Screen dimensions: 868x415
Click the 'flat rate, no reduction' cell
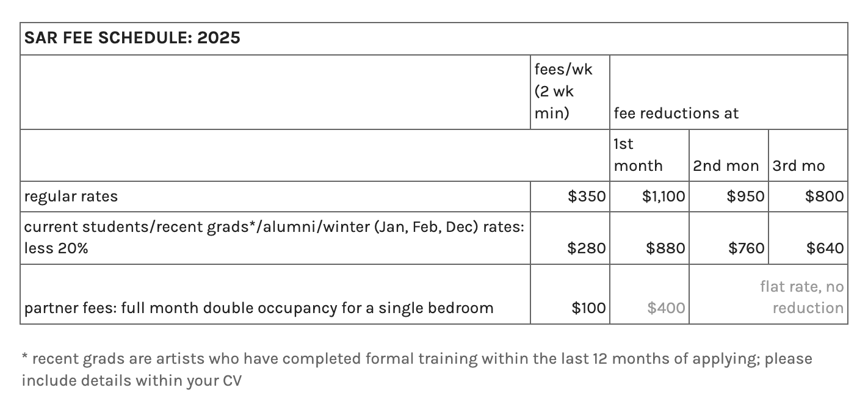(x=801, y=297)
